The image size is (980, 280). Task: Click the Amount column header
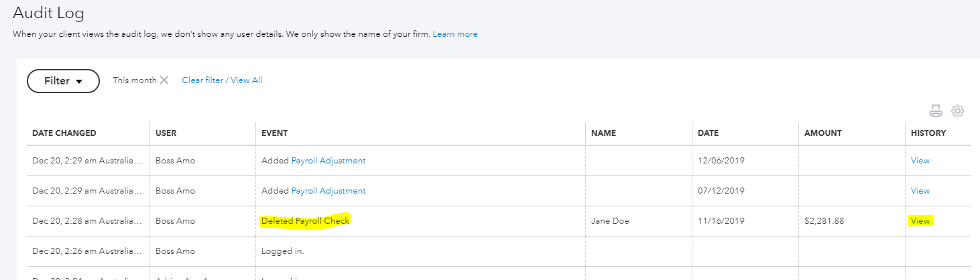point(822,133)
